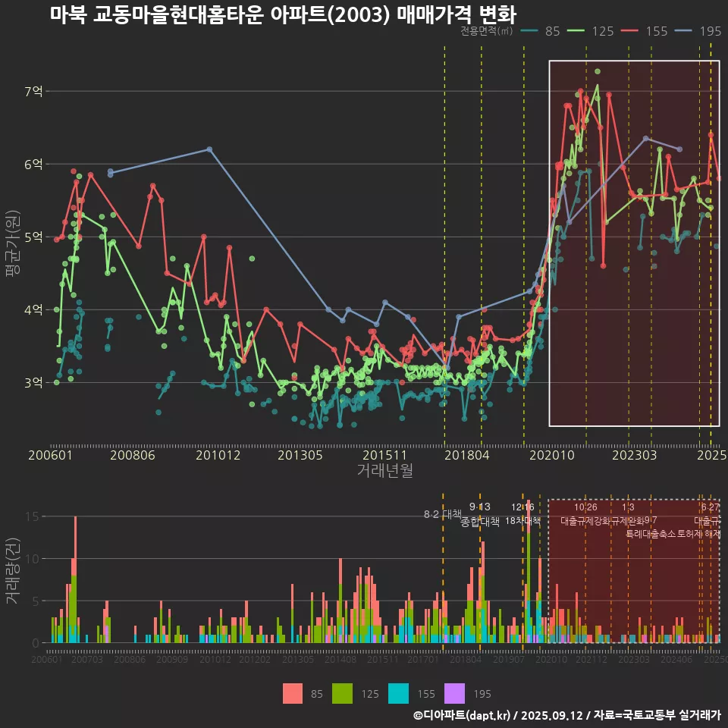Click the 7억 y-axis label
This screenshot has height=728, width=728.
click(34, 92)
